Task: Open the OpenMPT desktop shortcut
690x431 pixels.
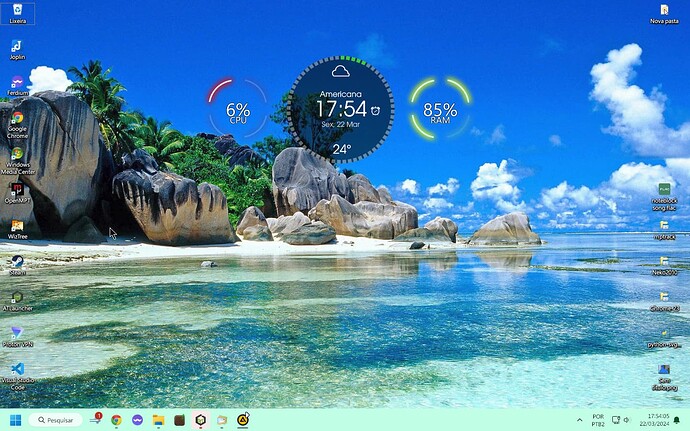Action: pyautogui.click(x=17, y=190)
